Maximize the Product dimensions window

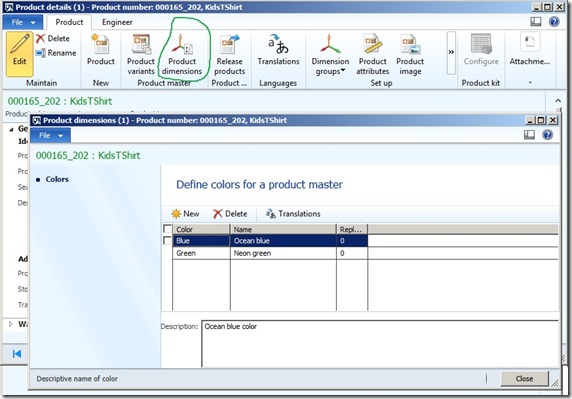pyautogui.click(x=541, y=120)
